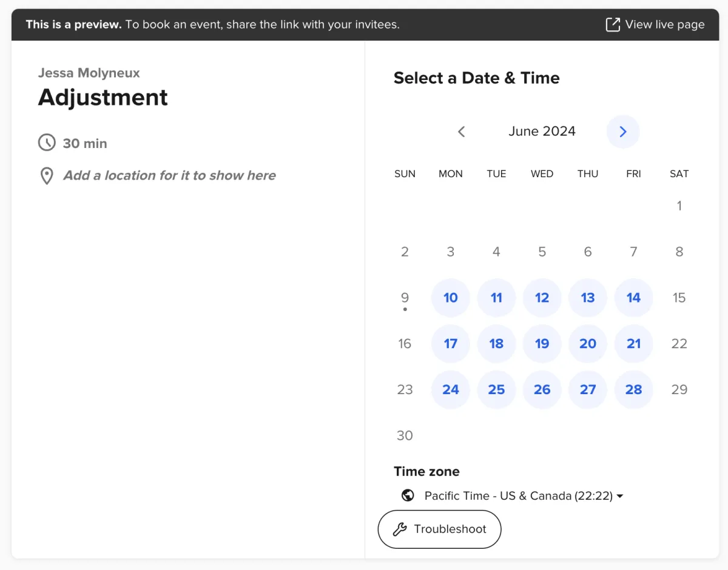Advance to the next month
The image size is (728, 570).
(x=623, y=132)
